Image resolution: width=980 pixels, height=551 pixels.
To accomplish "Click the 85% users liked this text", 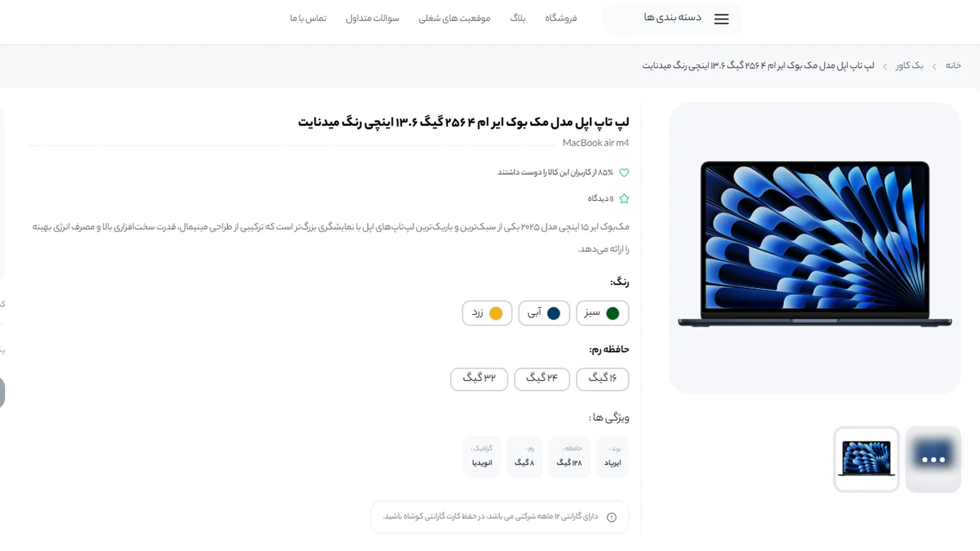I will [555, 172].
